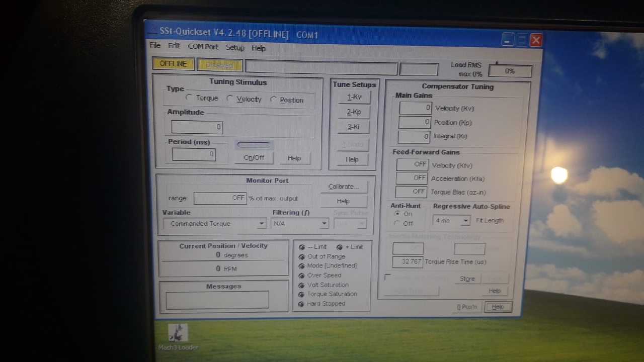
Task: Open the Edit menu
Action: point(174,46)
